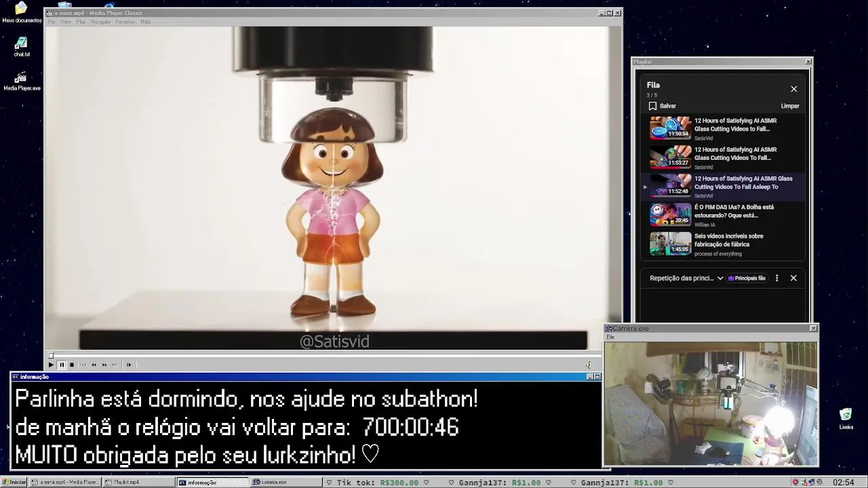Mute audio via speaker icon in player

tap(589, 365)
